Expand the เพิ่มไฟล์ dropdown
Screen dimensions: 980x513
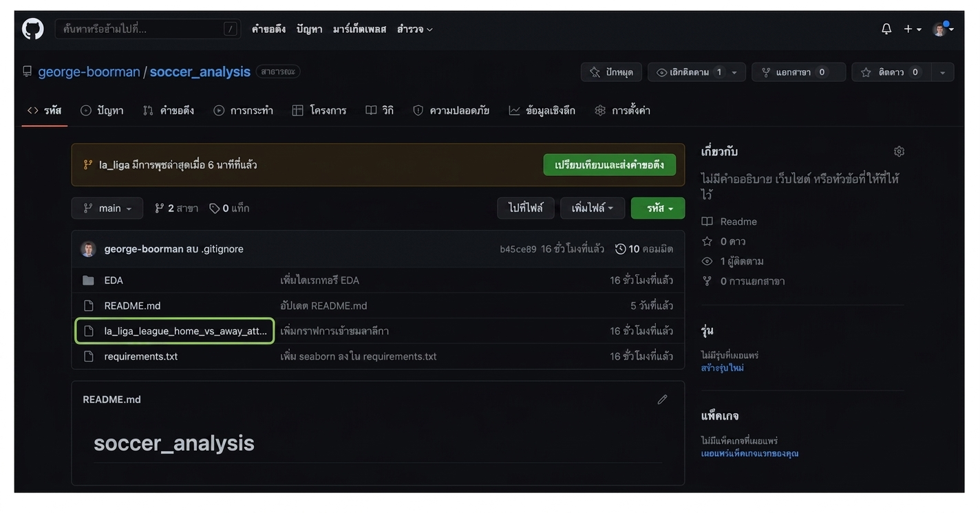pos(593,208)
